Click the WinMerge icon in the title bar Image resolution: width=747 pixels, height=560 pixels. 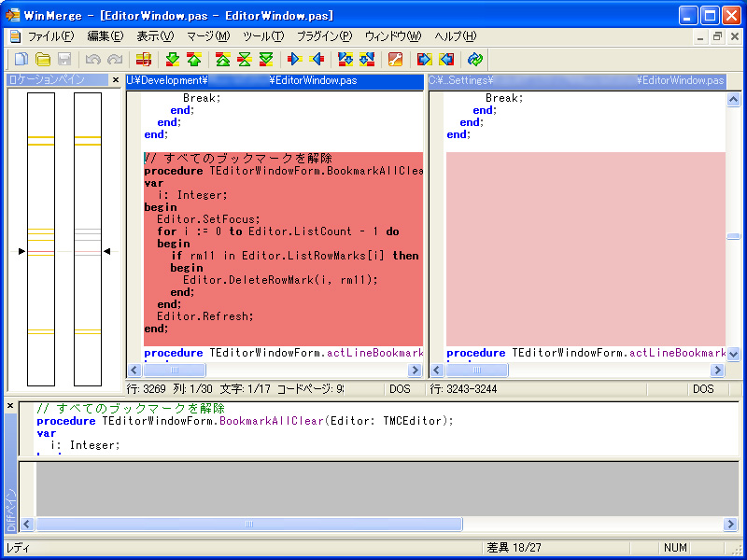[x=12, y=15]
